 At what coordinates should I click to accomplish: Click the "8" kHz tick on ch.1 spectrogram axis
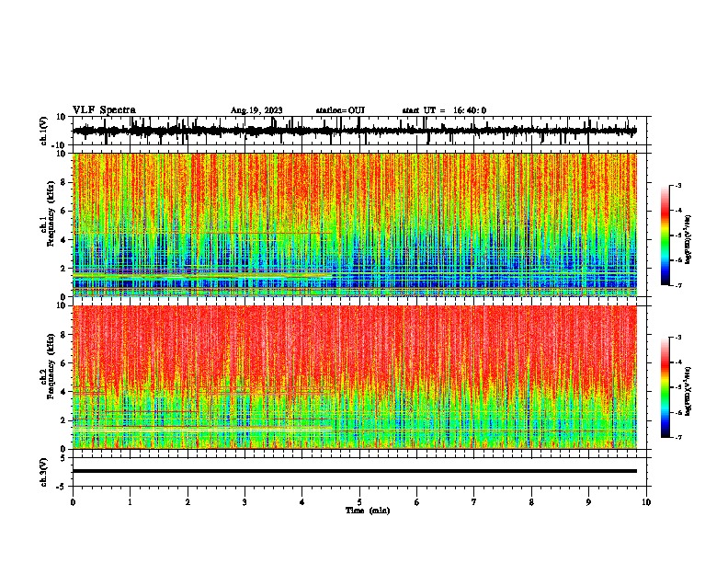click(64, 182)
